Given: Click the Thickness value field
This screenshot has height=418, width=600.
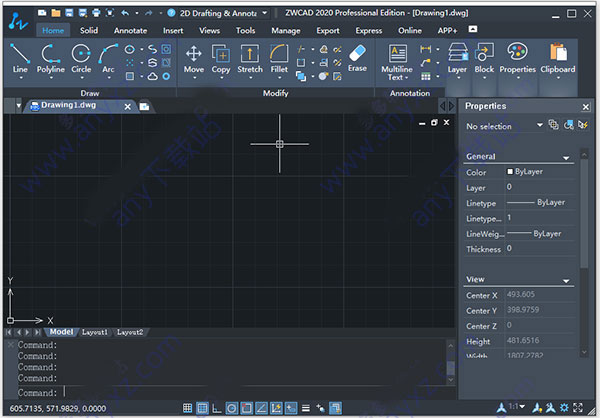Looking at the screenshot, I should pyautogui.click(x=540, y=248).
